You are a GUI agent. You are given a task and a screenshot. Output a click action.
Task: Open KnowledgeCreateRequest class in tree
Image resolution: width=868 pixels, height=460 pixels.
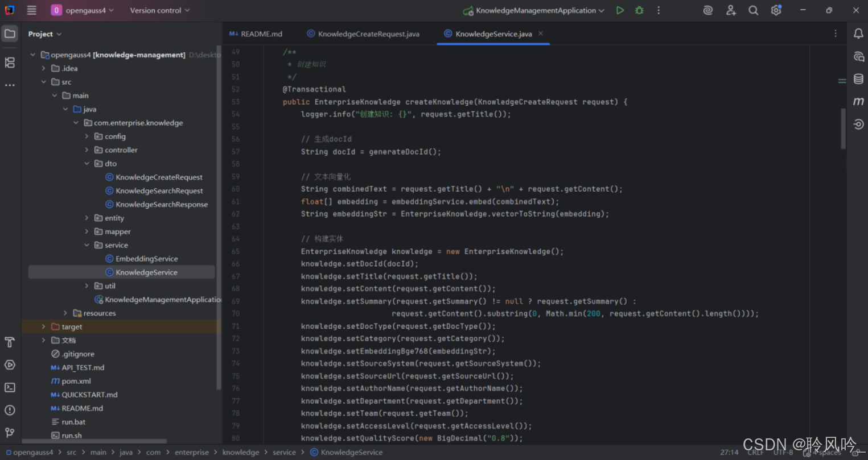pos(154,177)
